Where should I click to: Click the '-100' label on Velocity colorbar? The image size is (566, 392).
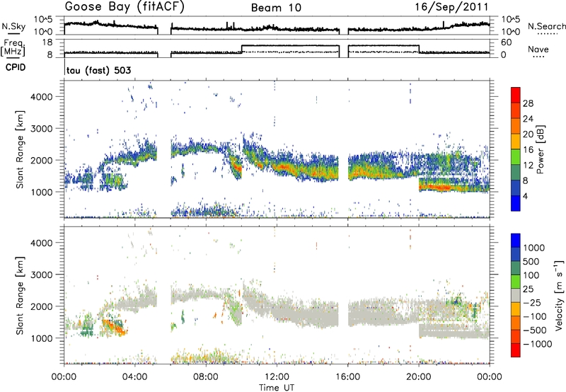[x=535, y=316]
